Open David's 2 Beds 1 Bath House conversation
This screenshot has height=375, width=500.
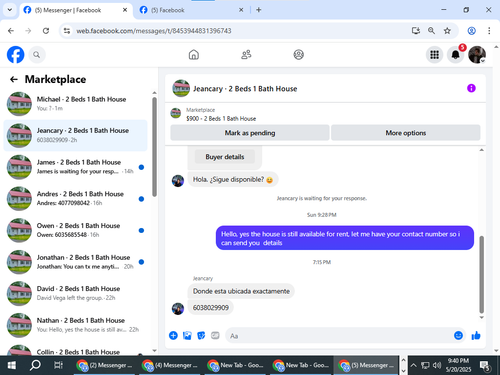pos(75,293)
